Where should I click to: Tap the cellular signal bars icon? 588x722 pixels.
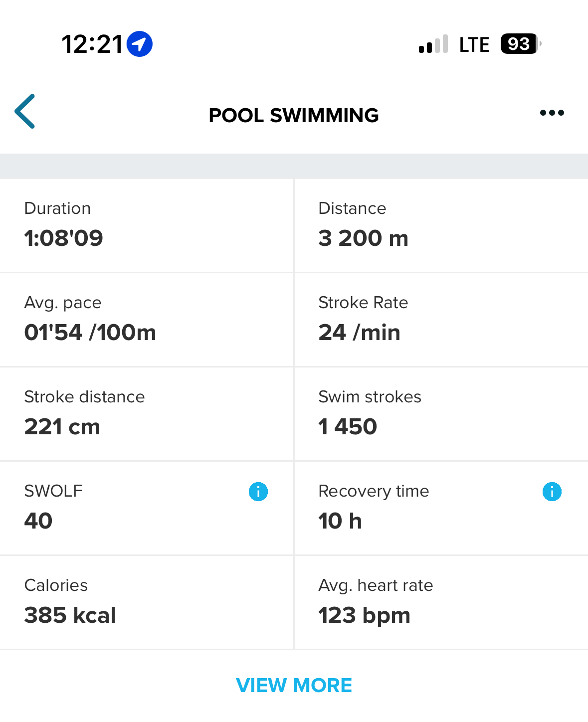coord(433,44)
